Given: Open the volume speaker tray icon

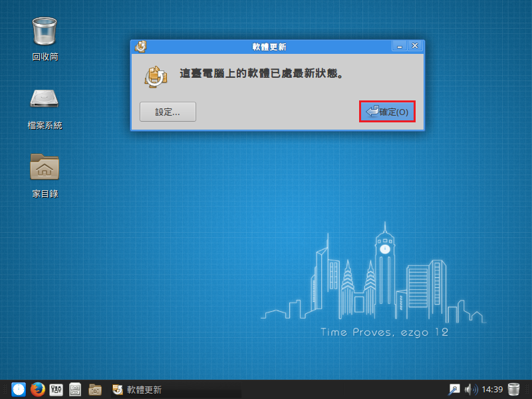Looking at the screenshot, I should 471,390.
